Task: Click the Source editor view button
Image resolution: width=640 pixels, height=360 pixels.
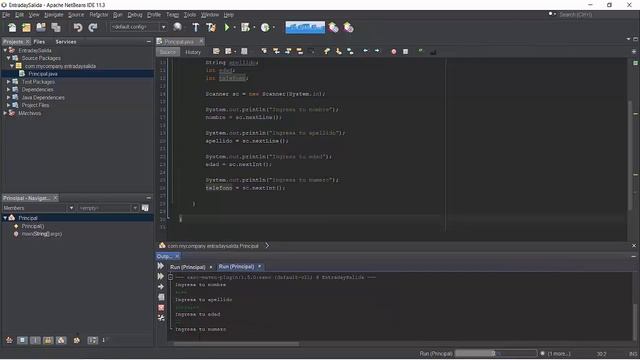Action: coord(167,52)
